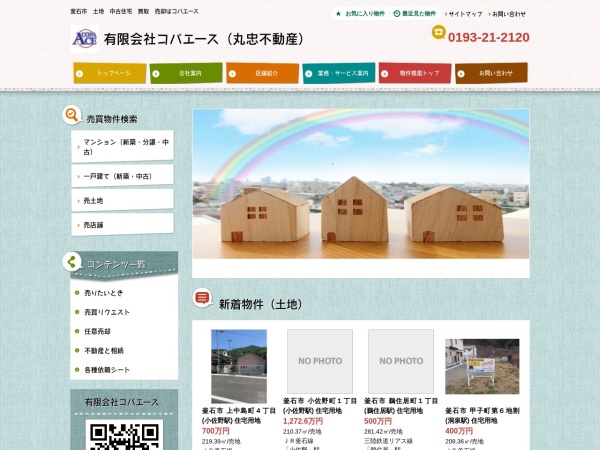
Task: Open 売買リクエスト content link
Action: (x=107, y=312)
